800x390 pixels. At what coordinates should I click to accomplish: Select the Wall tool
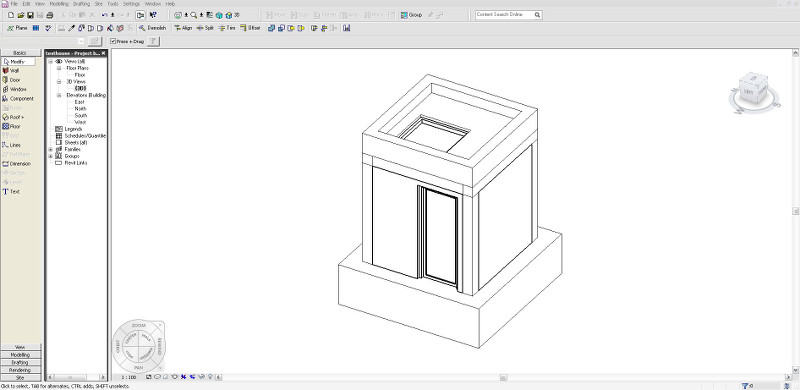11,71
